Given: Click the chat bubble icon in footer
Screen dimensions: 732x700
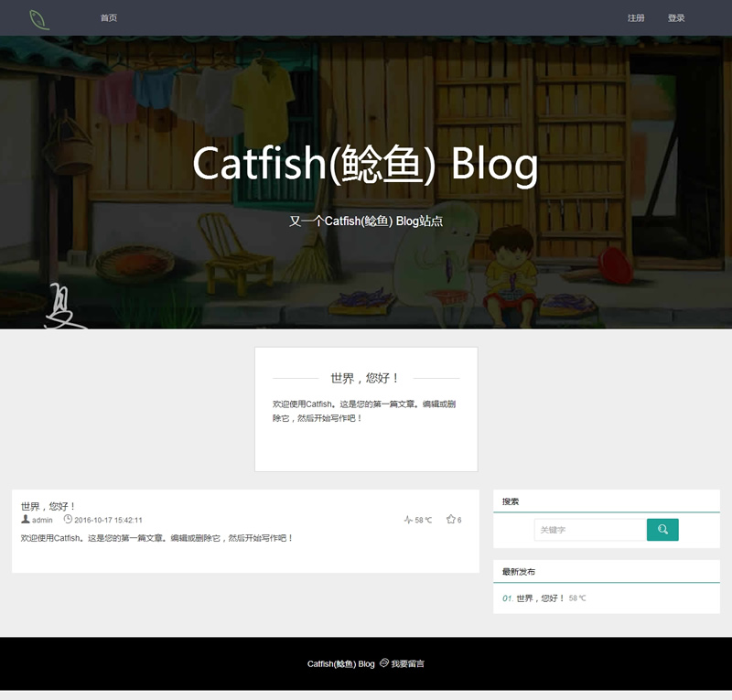Looking at the screenshot, I should [x=384, y=662].
